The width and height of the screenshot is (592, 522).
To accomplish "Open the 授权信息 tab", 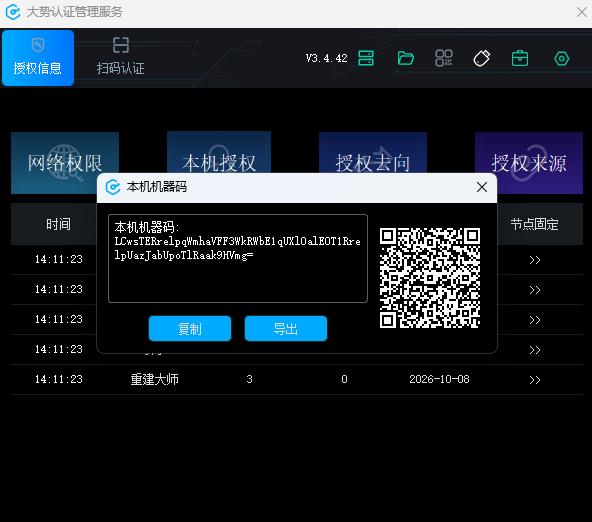I will point(38,58).
